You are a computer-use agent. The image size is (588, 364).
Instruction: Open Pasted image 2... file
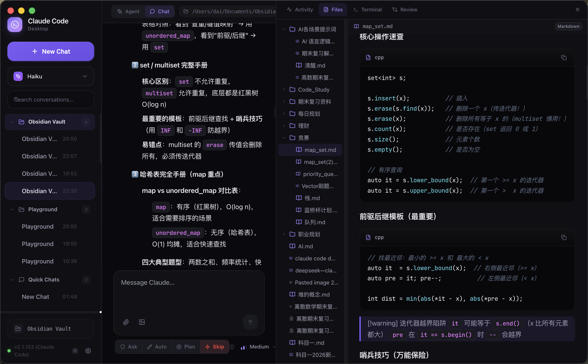(310, 283)
